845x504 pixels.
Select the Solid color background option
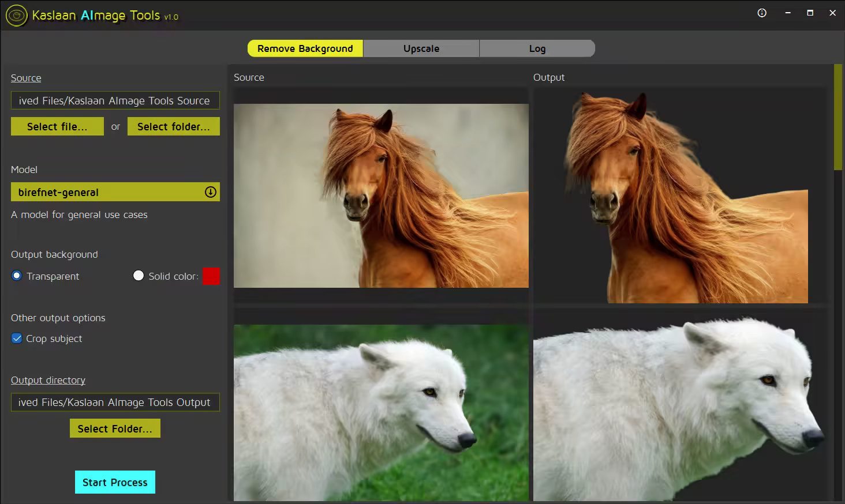click(139, 276)
